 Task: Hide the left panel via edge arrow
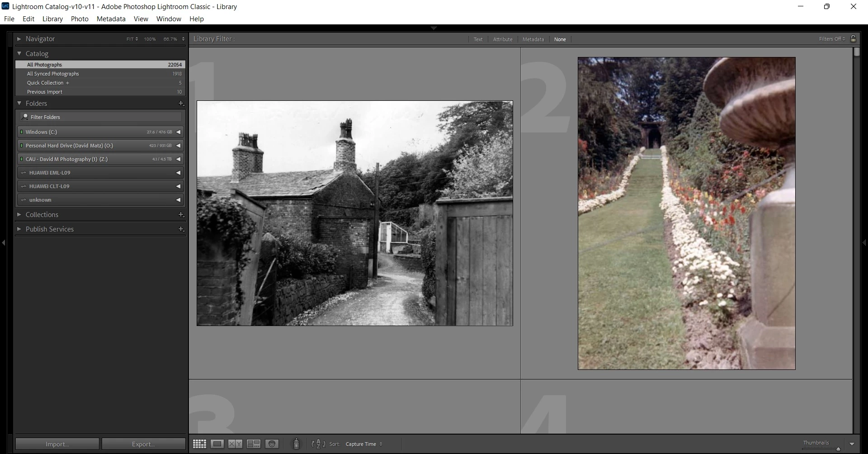pyautogui.click(x=4, y=243)
